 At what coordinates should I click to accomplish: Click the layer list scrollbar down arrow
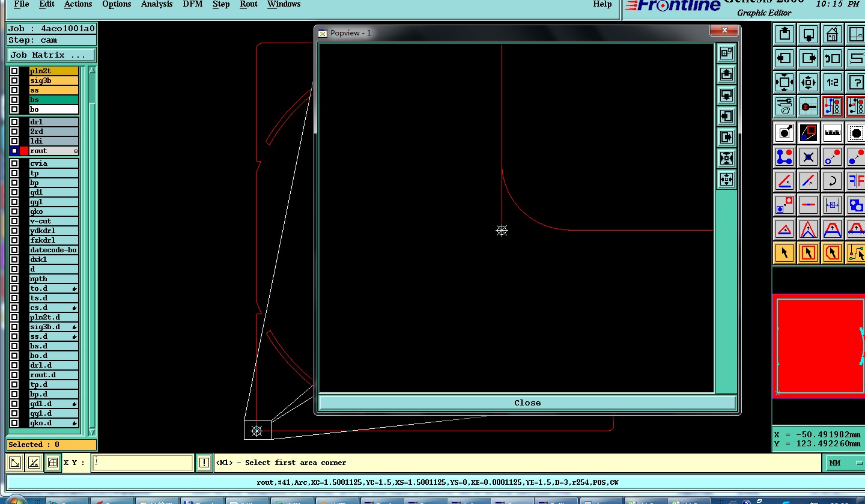pos(92,431)
